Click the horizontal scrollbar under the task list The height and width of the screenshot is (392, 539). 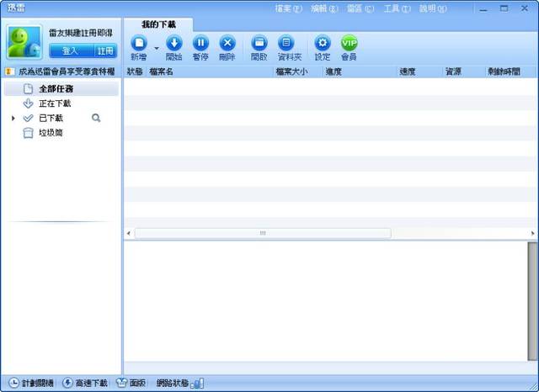[262, 233]
